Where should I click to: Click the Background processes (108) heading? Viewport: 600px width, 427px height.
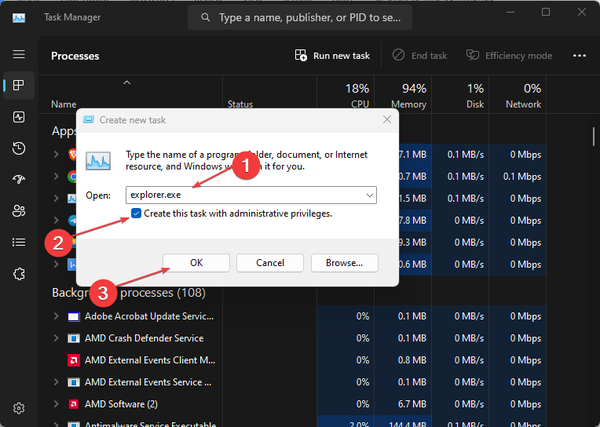click(x=129, y=293)
